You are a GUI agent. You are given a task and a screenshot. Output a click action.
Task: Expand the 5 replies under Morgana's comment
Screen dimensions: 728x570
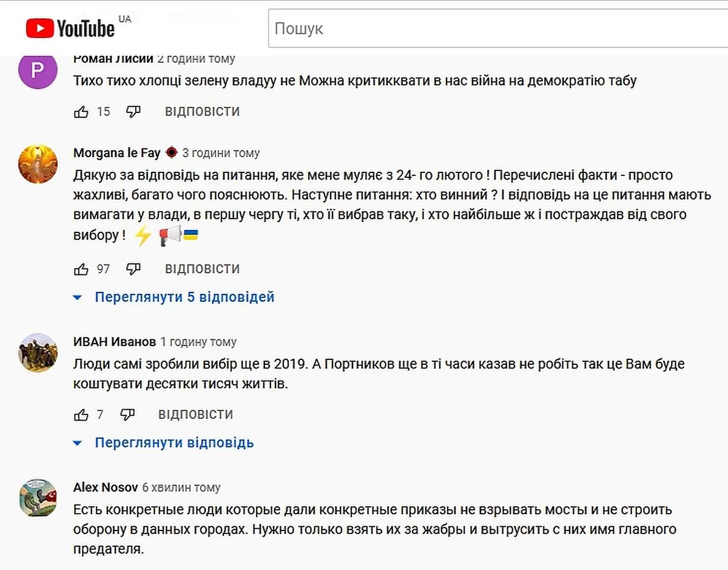click(184, 297)
